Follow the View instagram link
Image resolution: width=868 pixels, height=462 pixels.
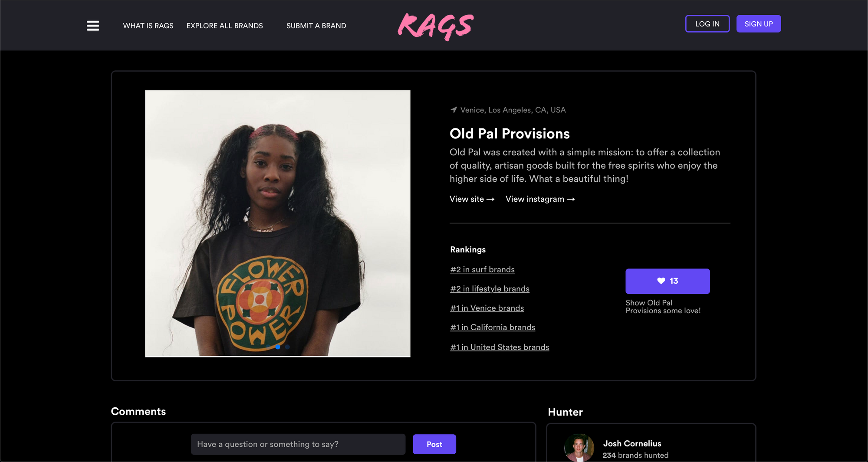coord(540,199)
